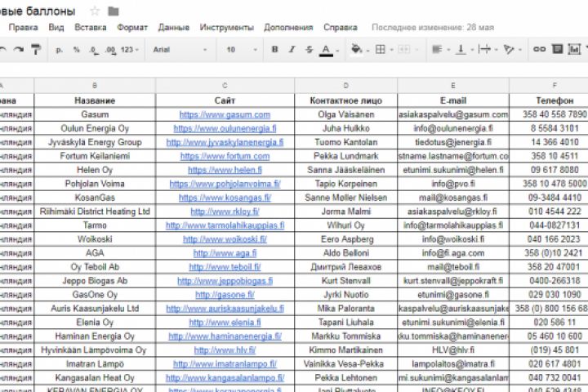Select the Контактное лицо header cell
588x392 pixels.
tap(345, 100)
